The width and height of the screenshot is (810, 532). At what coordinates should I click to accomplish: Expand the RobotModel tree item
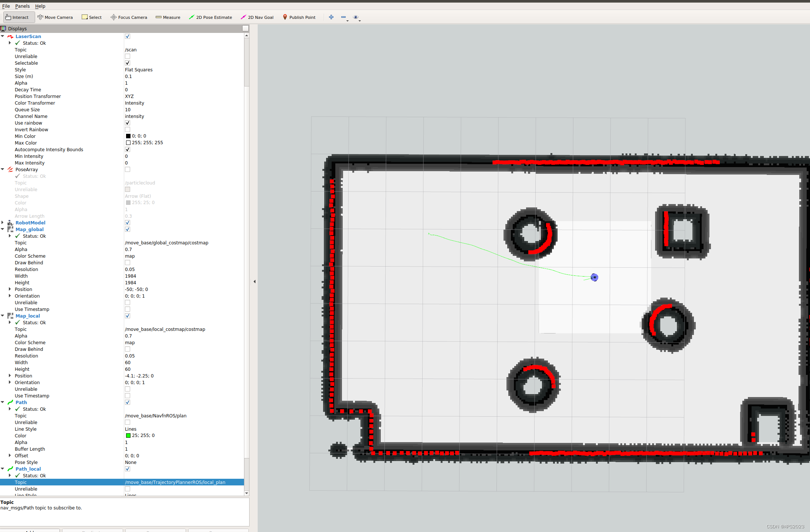click(3, 223)
